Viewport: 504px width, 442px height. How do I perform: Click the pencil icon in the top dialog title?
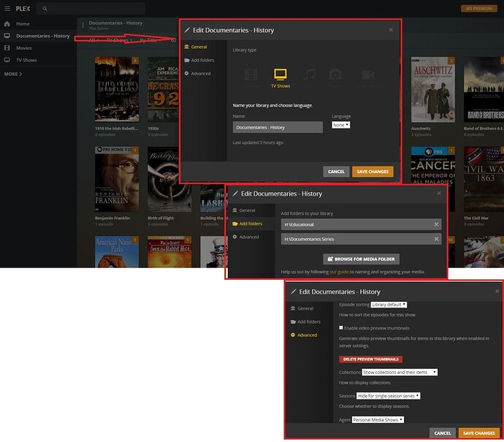coord(187,30)
